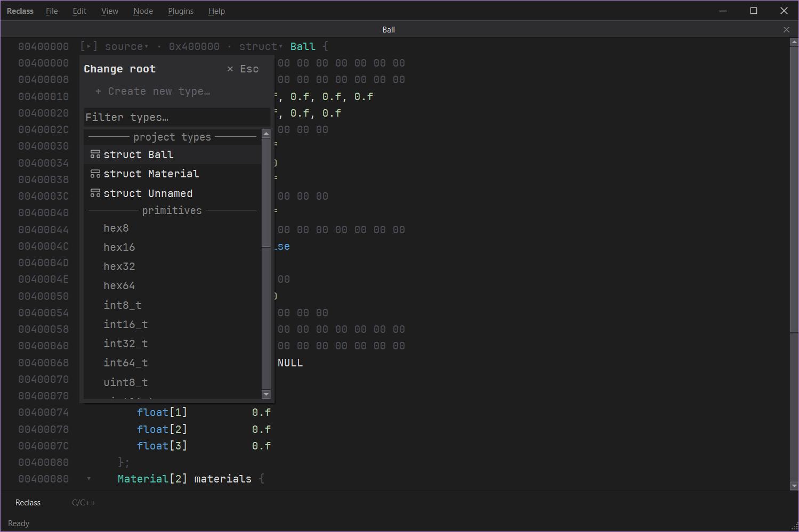This screenshot has height=532, width=799.
Task: Toggle the [▸] marker on root line
Action: tap(88, 47)
